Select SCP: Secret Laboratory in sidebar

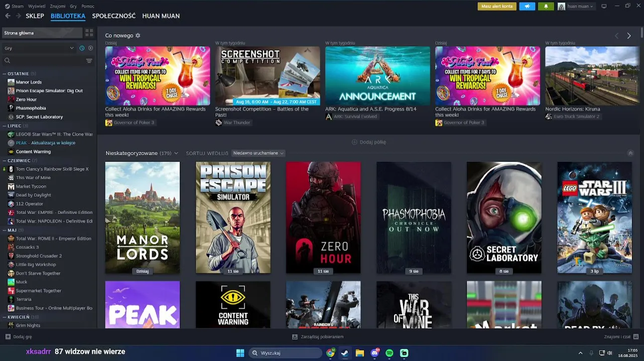[x=39, y=117]
